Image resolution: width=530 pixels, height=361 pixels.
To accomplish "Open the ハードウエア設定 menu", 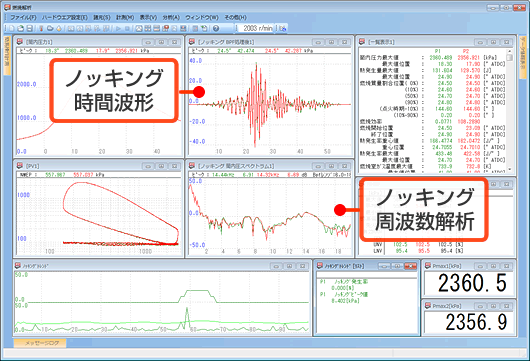I will coord(65,17).
